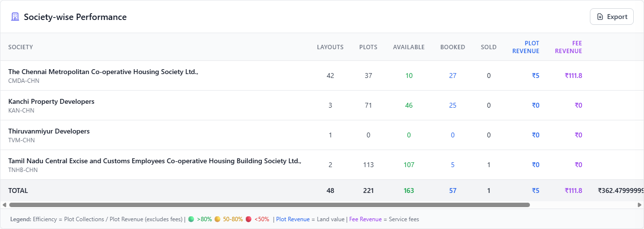The width and height of the screenshot is (644, 229).
Task: Click the SOCIETY column header
Action: 20,47
